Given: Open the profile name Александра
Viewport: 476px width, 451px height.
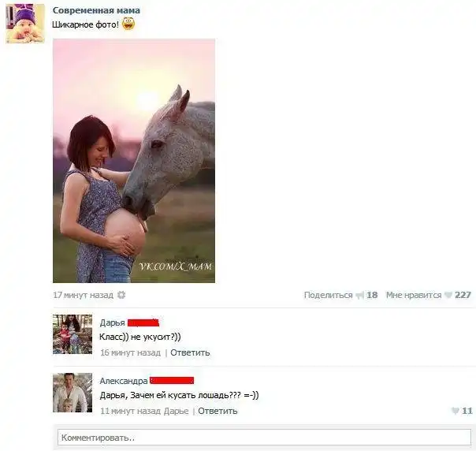Looking at the screenshot, I should (124, 381).
